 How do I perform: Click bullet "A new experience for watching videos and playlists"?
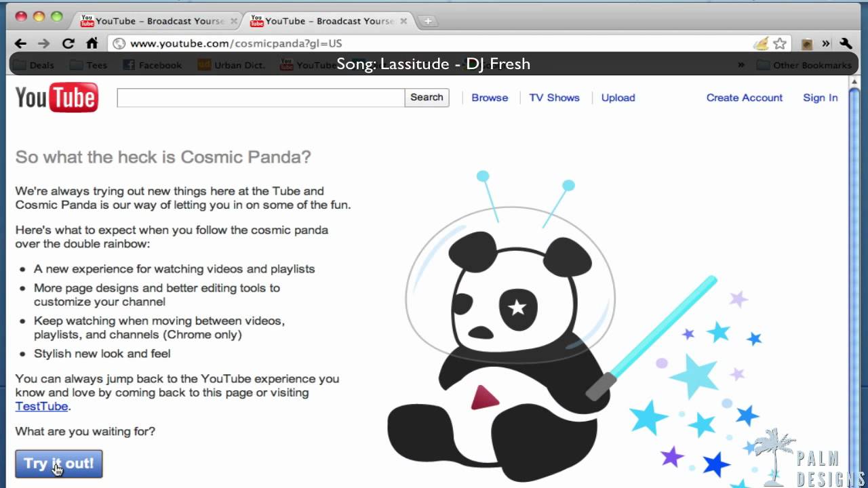click(174, 269)
